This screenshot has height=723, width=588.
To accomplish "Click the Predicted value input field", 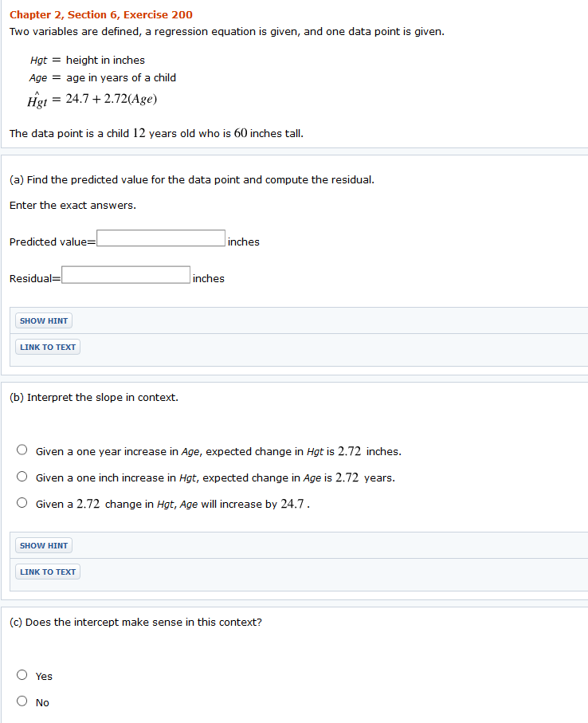I will (x=159, y=238).
